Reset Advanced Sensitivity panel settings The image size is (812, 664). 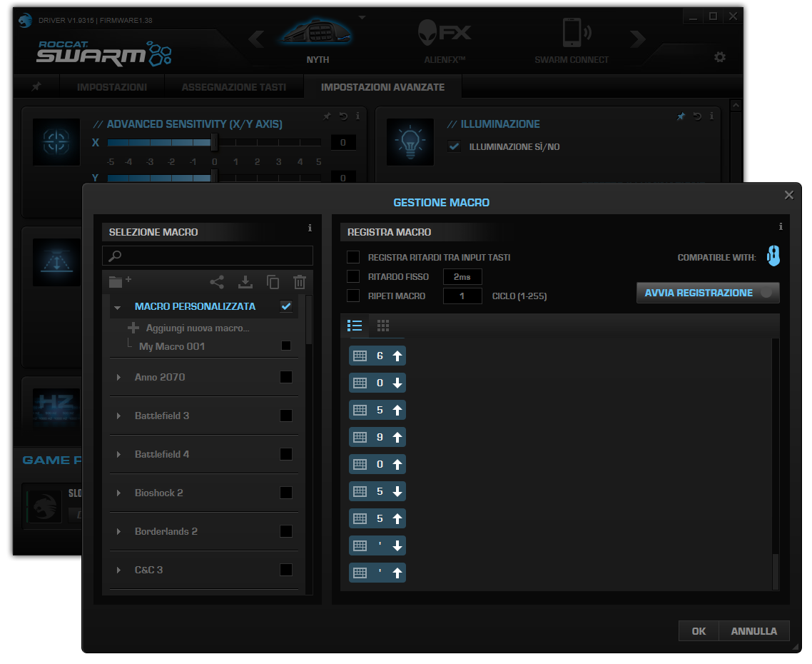(342, 116)
